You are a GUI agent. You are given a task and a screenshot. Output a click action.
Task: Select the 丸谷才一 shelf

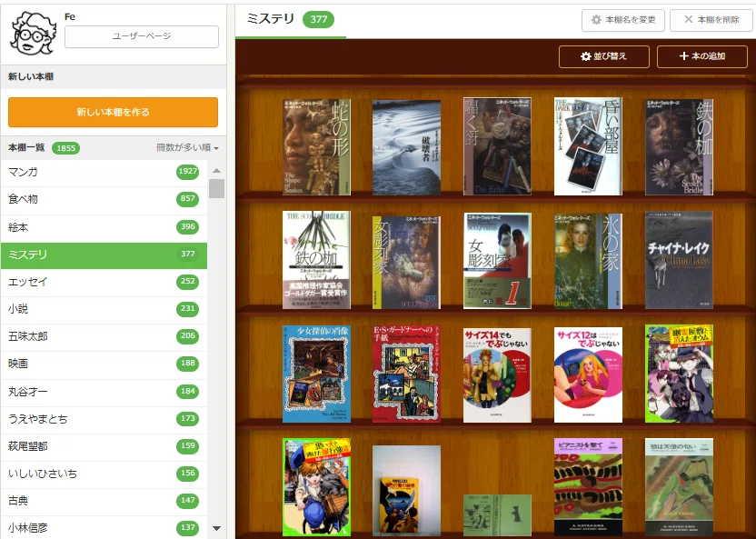[104, 392]
